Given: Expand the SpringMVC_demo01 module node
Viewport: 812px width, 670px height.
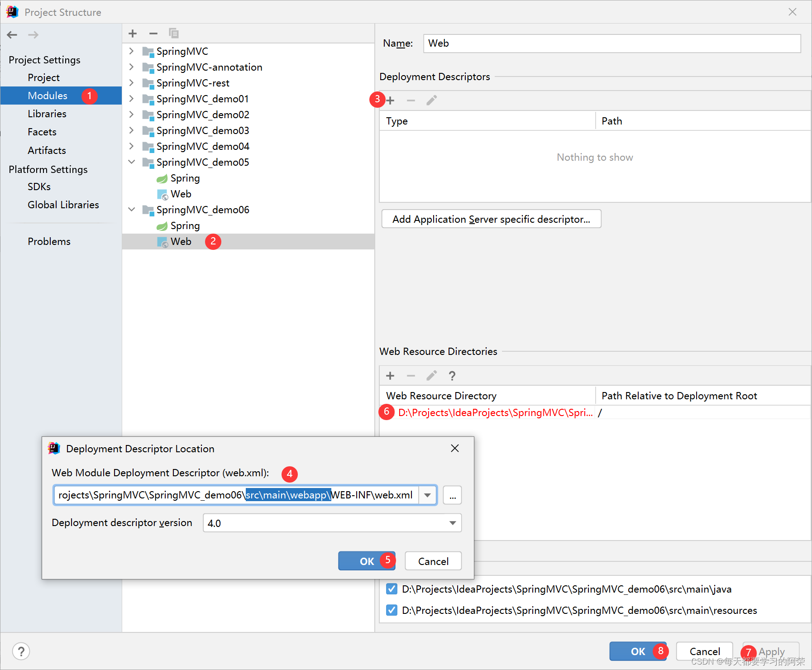Looking at the screenshot, I should [131, 99].
